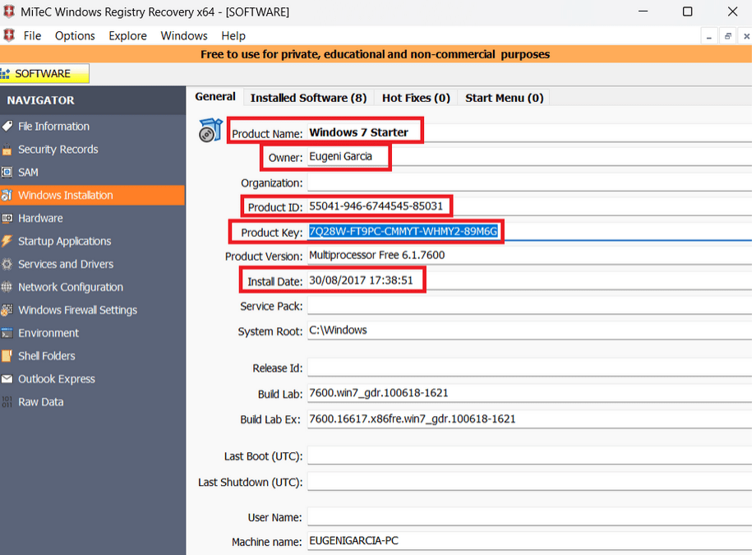Select the SOFTWARE document tab
This screenshot has height=555, width=756.
click(44, 74)
